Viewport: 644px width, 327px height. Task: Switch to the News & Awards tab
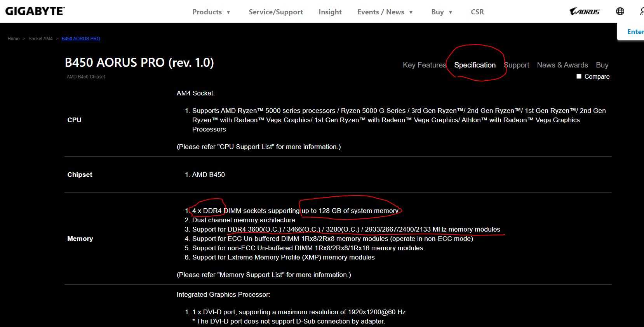(x=562, y=65)
